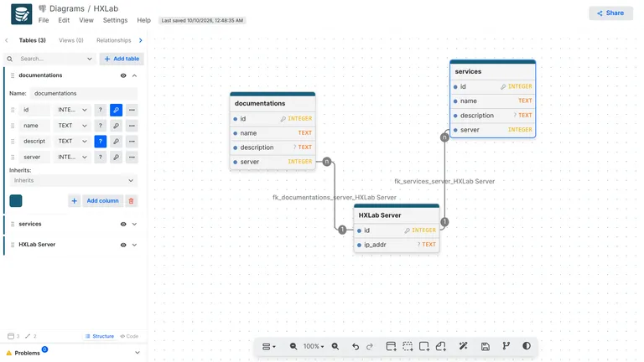Undo the last action
Viewport: 644px width, 362px height.
click(x=356, y=346)
